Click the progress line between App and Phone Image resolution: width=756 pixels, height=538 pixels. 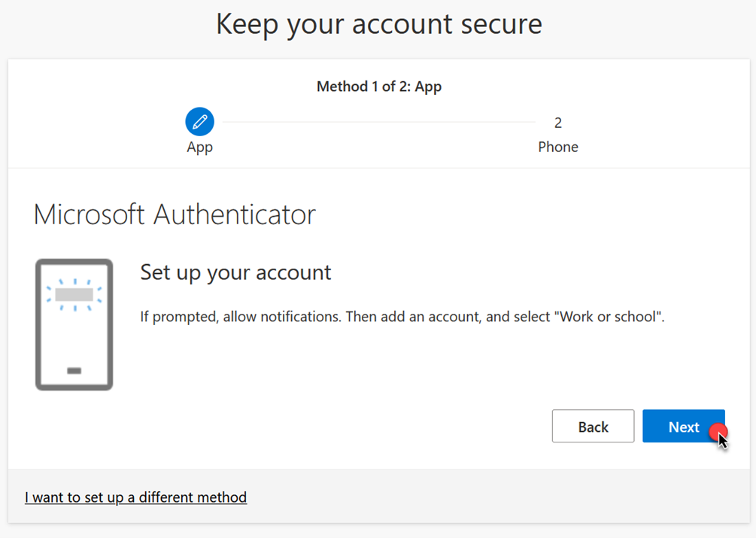[x=376, y=120]
